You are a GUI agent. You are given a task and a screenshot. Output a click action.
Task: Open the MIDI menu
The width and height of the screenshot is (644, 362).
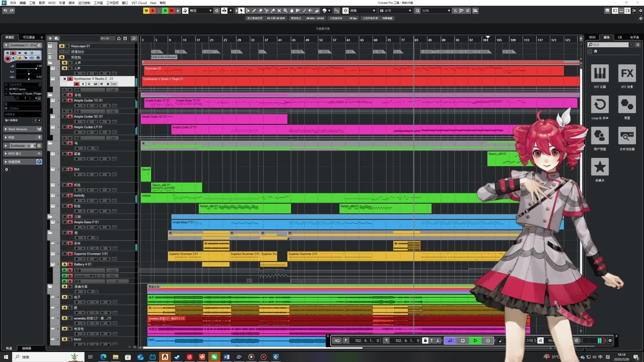pos(52,3)
